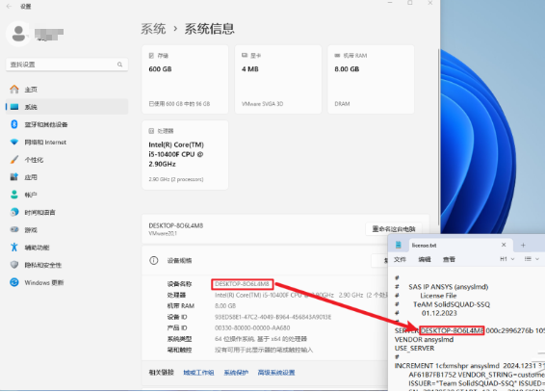Click the Windows Update icon
The image size is (545, 392).
14,282
